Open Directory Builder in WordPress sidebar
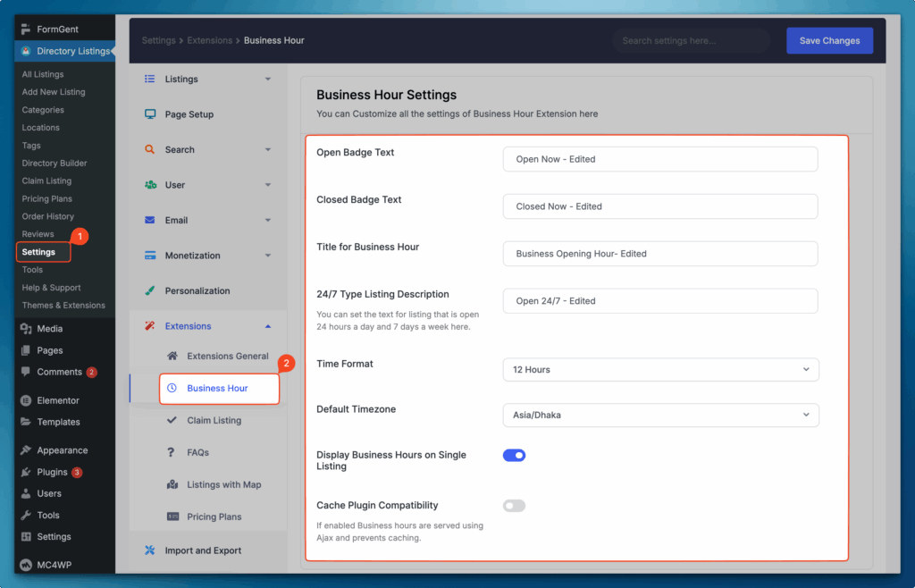The width and height of the screenshot is (915, 588). tap(55, 164)
